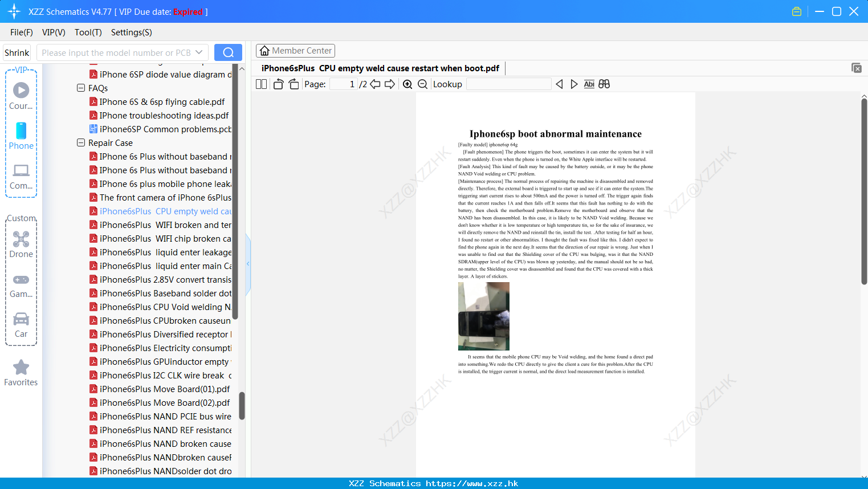The image size is (868, 489).
Task: Open iPhone6sPlus liquid enter leakage item
Action: pos(161,252)
